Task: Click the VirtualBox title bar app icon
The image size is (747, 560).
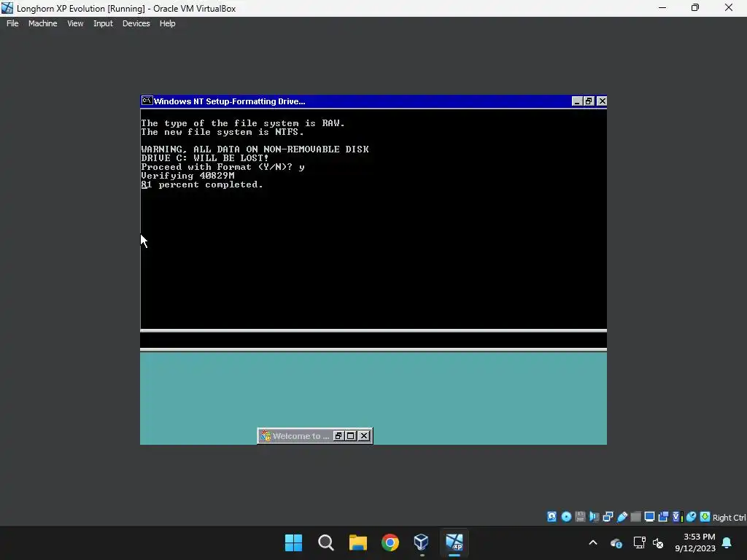Action: [7, 8]
